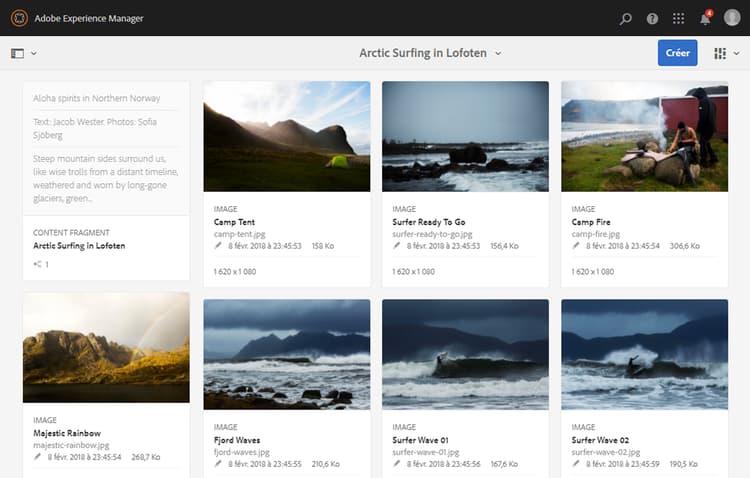750x478 pixels.
Task: Open the Surfer Ready To Go thumbnail
Action: pyautogui.click(x=465, y=136)
